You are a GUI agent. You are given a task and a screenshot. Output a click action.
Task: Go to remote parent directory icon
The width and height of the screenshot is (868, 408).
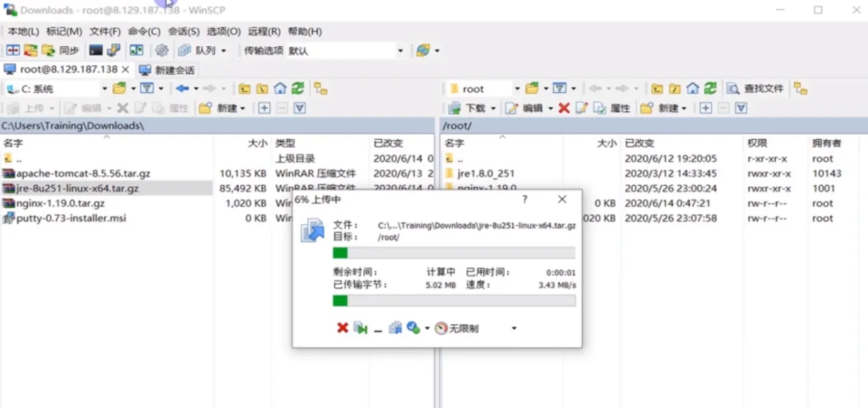click(x=657, y=89)
